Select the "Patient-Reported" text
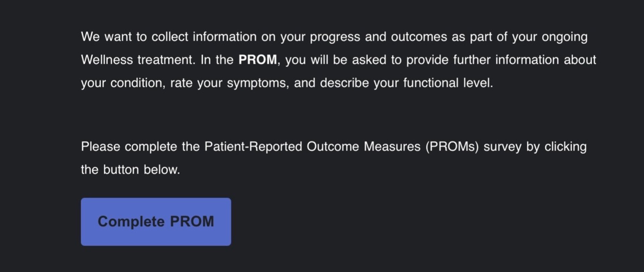Screen dimensions: 644x272 (253, 147)
